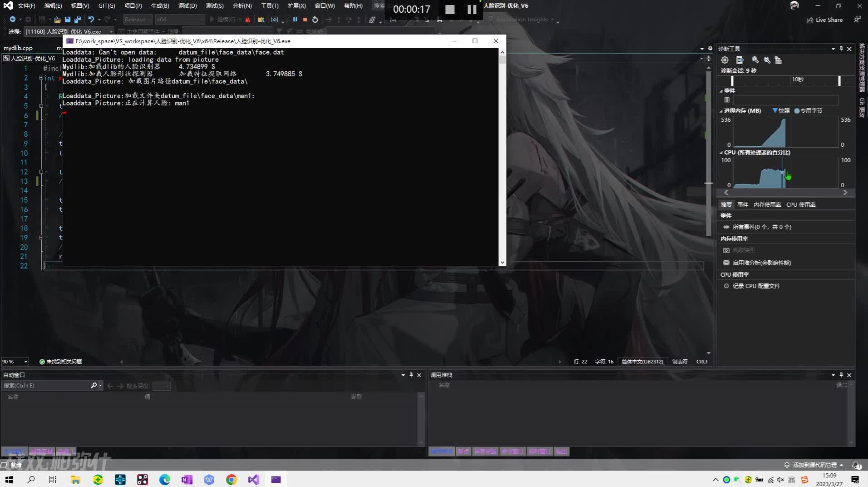Stop debugging with red square icon
The width and height of the screenshot is (868, 487).
pos(305,20)
